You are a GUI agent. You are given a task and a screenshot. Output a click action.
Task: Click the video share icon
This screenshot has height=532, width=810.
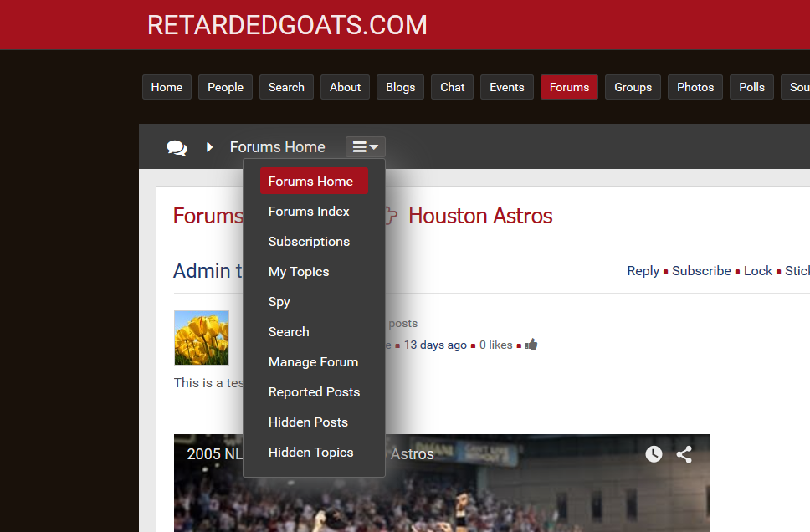[684, 454]
